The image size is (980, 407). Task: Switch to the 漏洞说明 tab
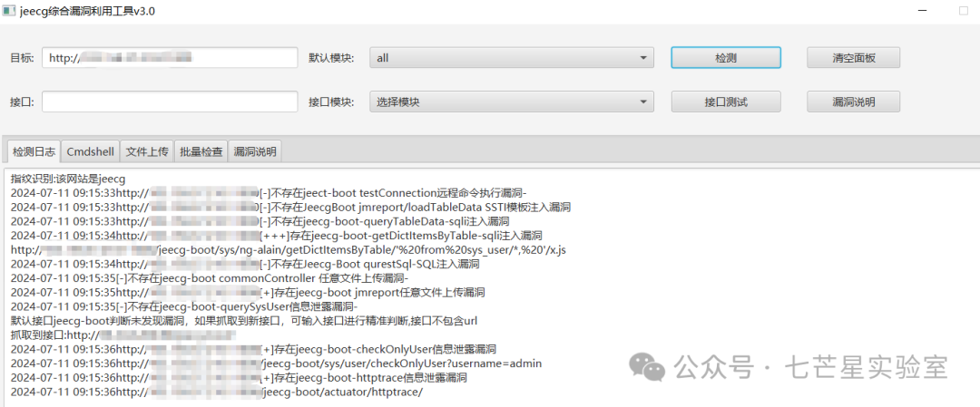point(255,151)
